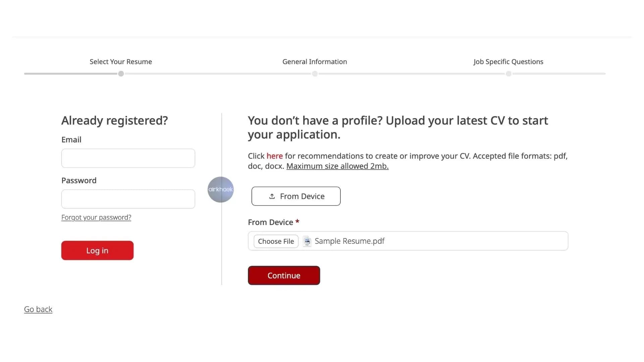Click the PDF file icon beside Sample Resume.pdf
The width and height of the screenshot is (644, 362).
point(307,241)
